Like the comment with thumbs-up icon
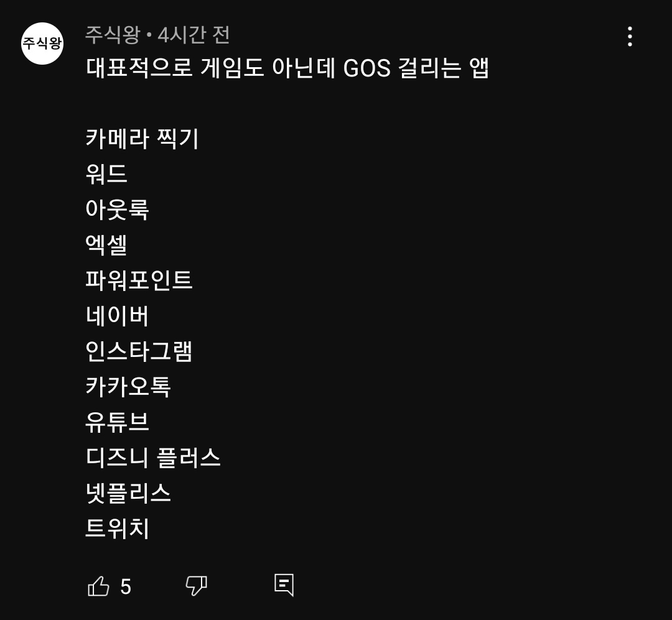This screenshot has height=620, width=672. tap(98, 586)
